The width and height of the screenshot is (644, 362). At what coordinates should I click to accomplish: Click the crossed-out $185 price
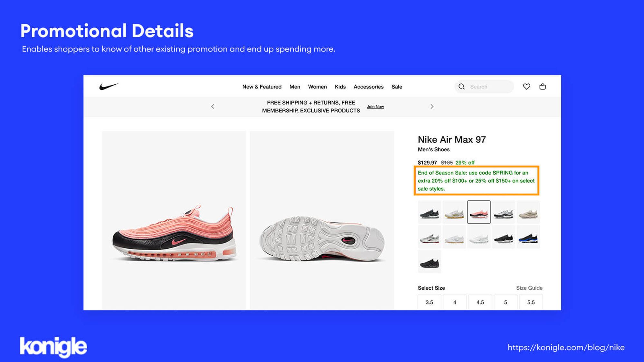click(447, 163)
